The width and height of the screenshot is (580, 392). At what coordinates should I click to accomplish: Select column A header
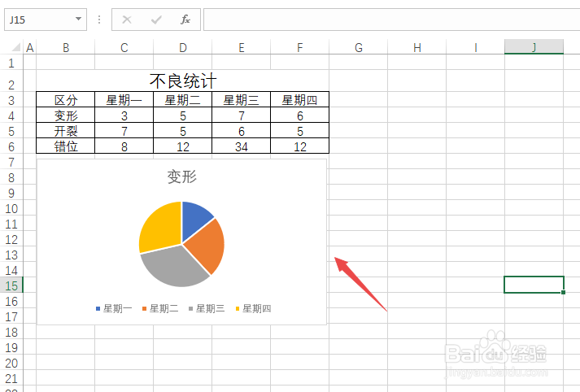click(30, 47)
